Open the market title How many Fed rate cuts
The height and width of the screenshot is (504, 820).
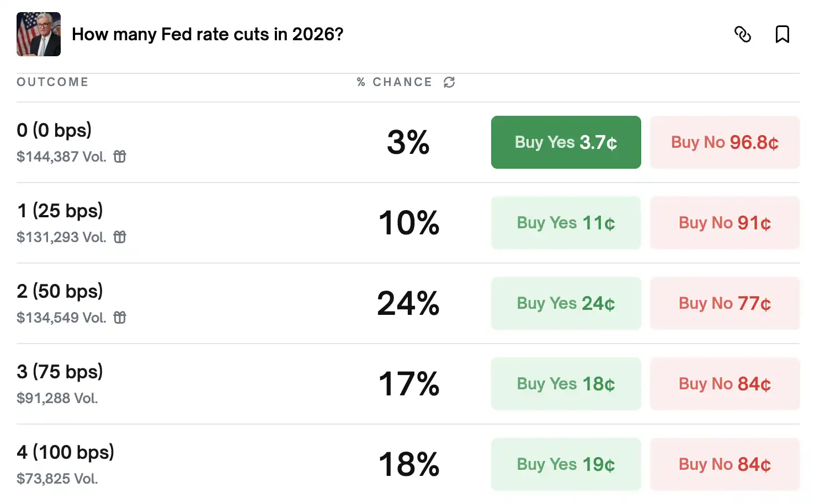(x=207, y=34)
